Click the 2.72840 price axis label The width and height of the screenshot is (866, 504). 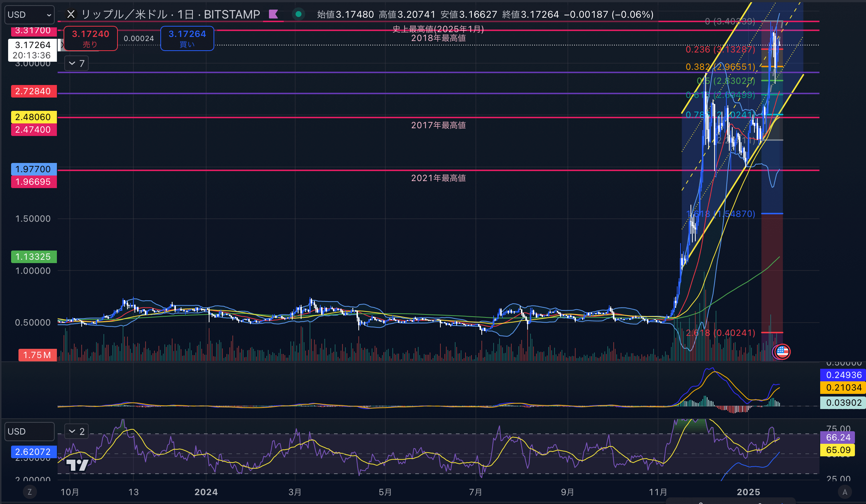(34, 91)
